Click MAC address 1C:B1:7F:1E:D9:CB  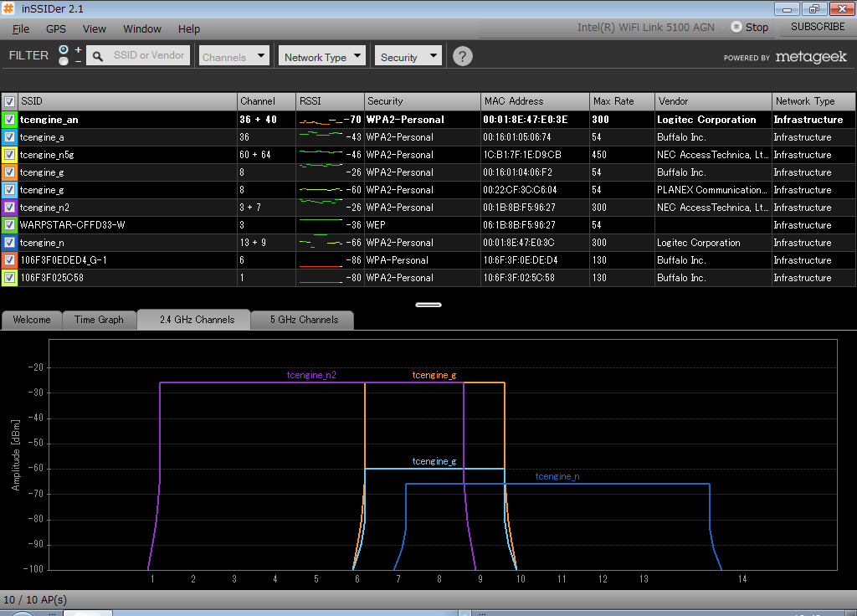pos(522,155)
